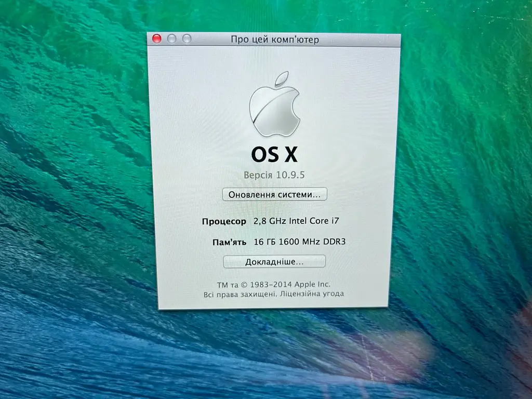Click the Про цей комп'ютер title bar
This screenshot has width=532, height=399.
coord(274,39)
